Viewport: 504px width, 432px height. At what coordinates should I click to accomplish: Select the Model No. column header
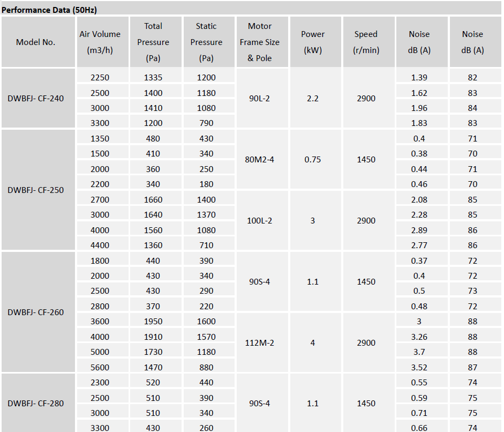36,42
